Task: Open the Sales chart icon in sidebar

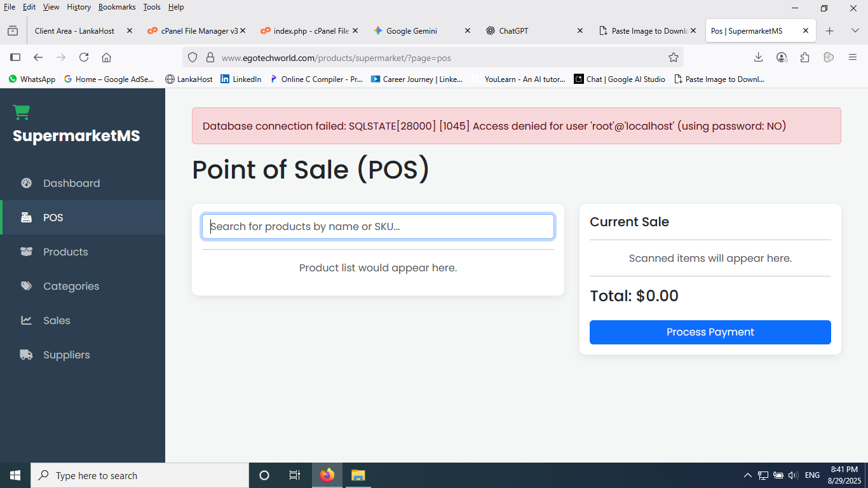Action: click(26, 320)
